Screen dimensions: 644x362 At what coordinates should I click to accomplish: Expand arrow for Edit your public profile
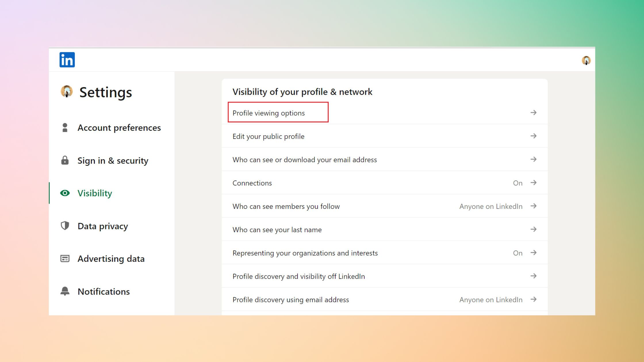(533, 136)
